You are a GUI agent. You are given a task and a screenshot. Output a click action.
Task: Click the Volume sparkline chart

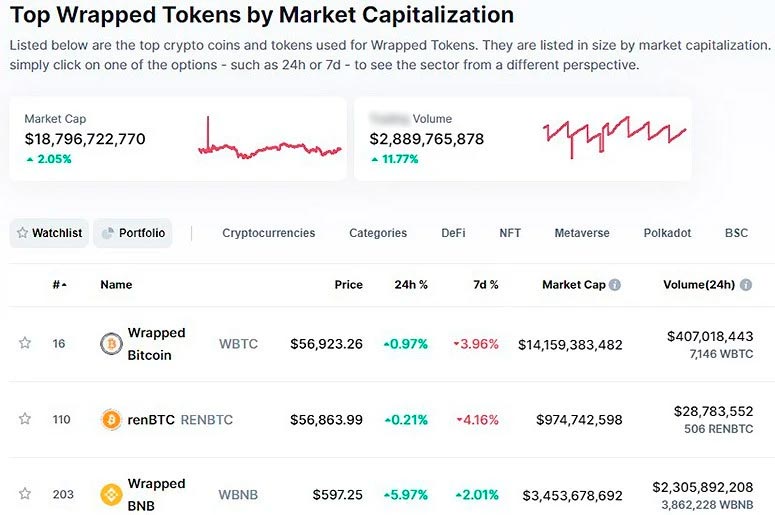pyautogui.click(x=614, y=137)
